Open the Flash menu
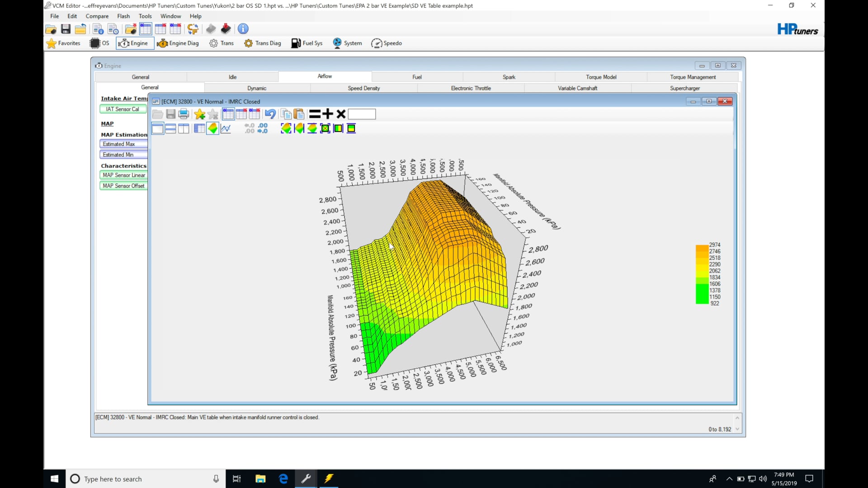 123,16
